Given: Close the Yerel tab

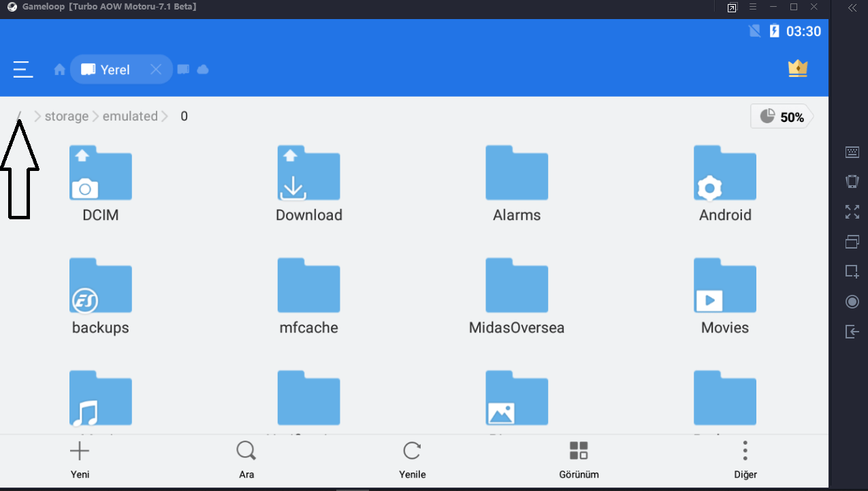Looking at the screenshot, I should pyautogui.click(x=156, y=69).
